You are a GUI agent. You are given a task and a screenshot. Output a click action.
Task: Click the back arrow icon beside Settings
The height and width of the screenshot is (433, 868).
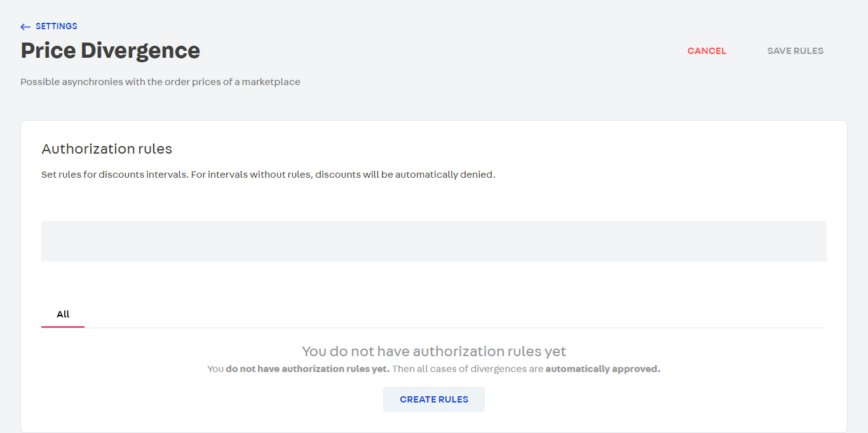click(x=25, y=27)
